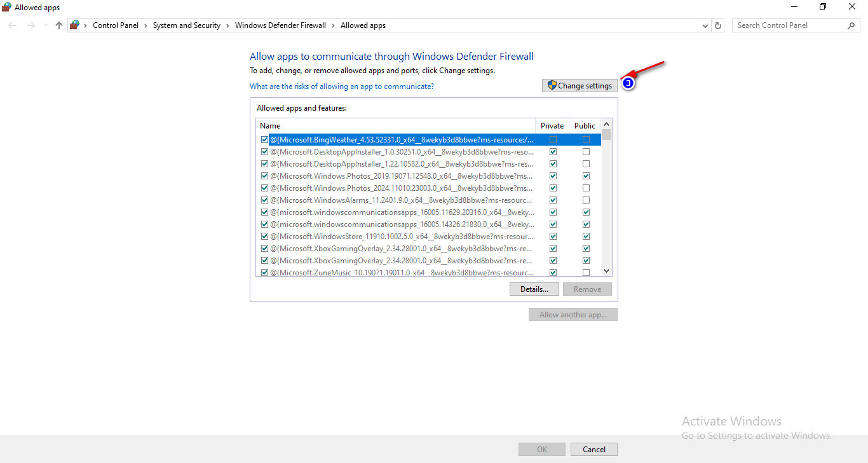
Task: Click the OK button
Action: coord(542,449)
